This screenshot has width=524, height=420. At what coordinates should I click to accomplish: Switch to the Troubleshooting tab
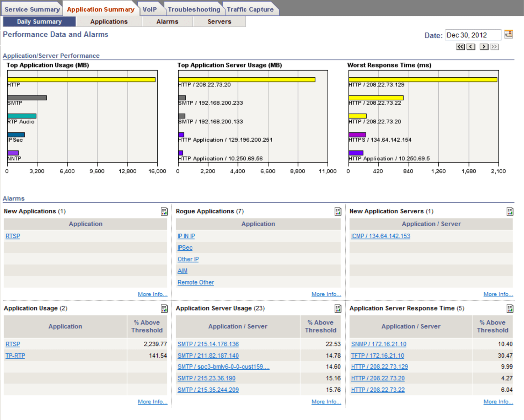click(x=195, y=9)
